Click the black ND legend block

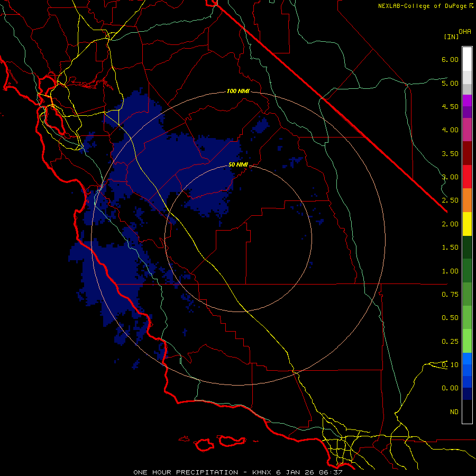[x=467, y=411]
